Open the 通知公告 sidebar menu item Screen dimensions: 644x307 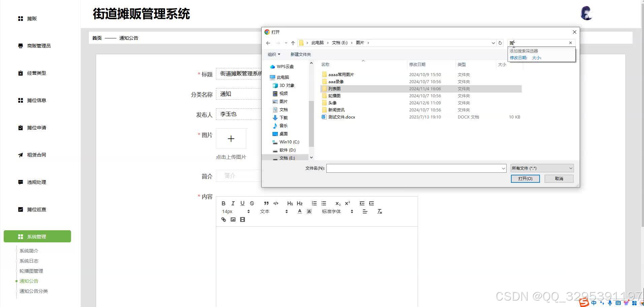pyautogui.click(x=29, y=281)
